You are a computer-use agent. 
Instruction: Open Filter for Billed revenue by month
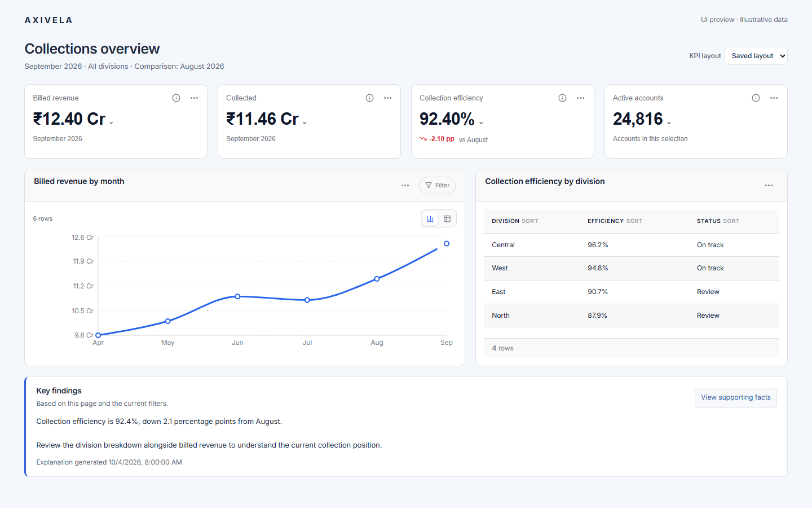coord(437,186)
